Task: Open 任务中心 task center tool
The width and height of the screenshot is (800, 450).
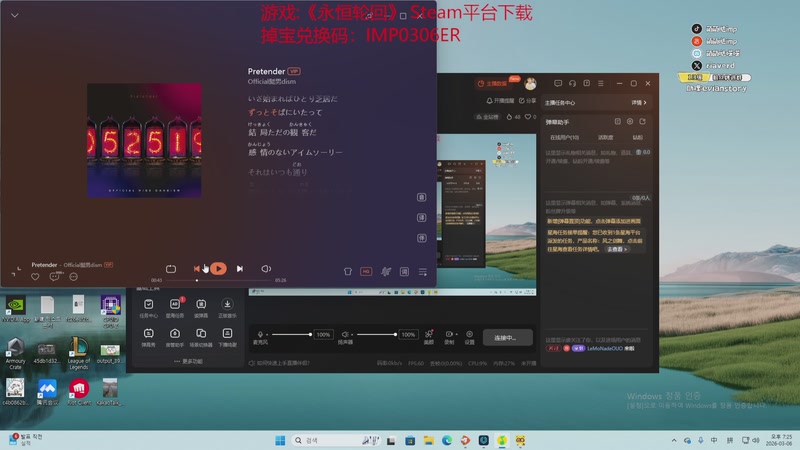Action: point(148,308)
